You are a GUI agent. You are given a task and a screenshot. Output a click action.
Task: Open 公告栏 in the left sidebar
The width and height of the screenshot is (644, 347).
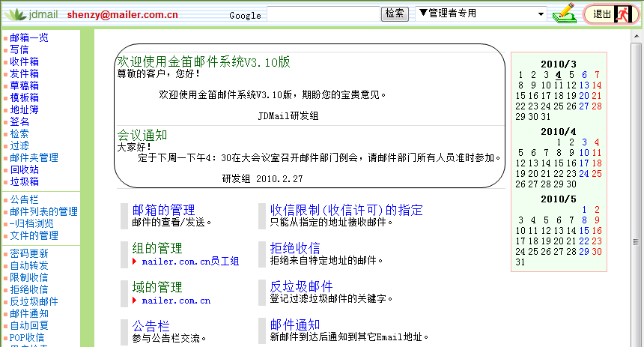[x=24, y=199]
